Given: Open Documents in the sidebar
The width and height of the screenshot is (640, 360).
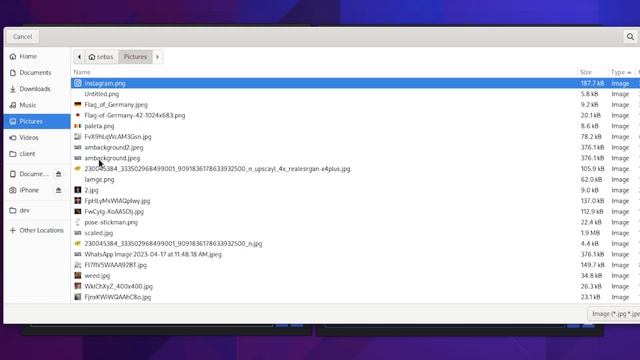Looking at the screenshot, I should 37,73.
